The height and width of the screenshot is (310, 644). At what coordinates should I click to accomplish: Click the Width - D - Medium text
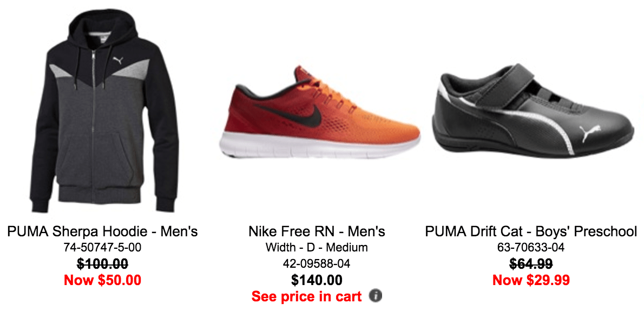[317, 248]
